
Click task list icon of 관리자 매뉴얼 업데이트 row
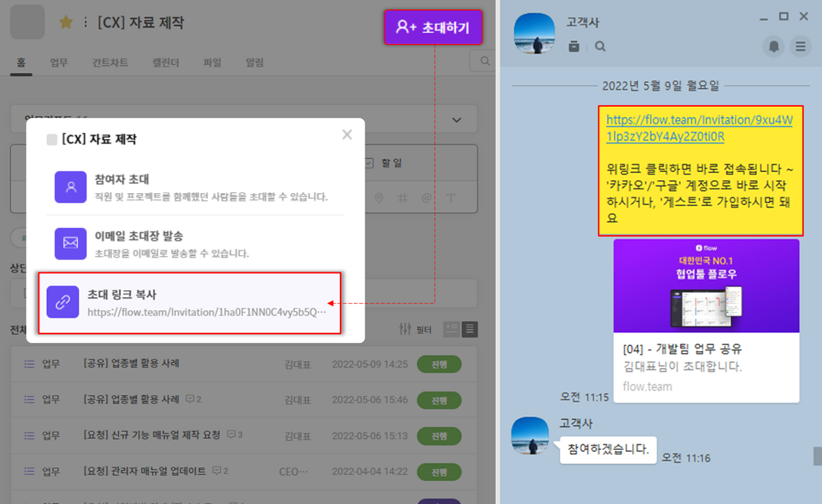pos(28,472)
